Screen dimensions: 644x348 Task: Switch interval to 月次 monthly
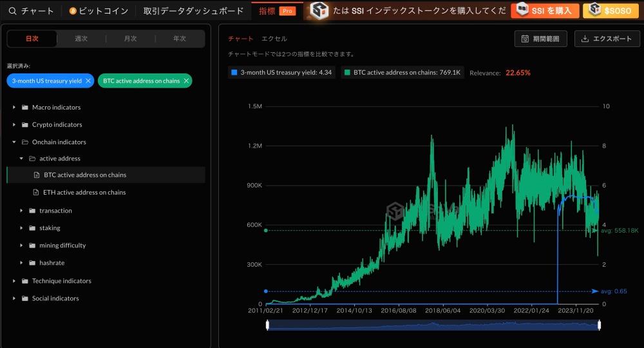[130, 39]
